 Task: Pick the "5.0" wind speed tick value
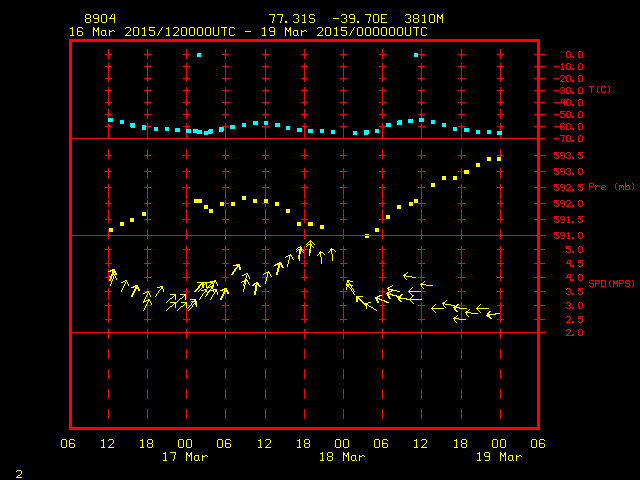[574, 250]
